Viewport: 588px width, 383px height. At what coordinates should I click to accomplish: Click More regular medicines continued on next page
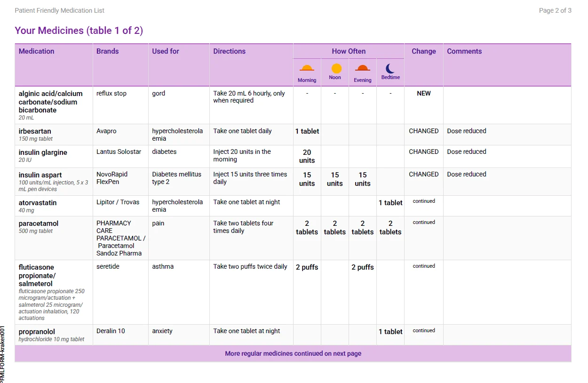[293, 353]
